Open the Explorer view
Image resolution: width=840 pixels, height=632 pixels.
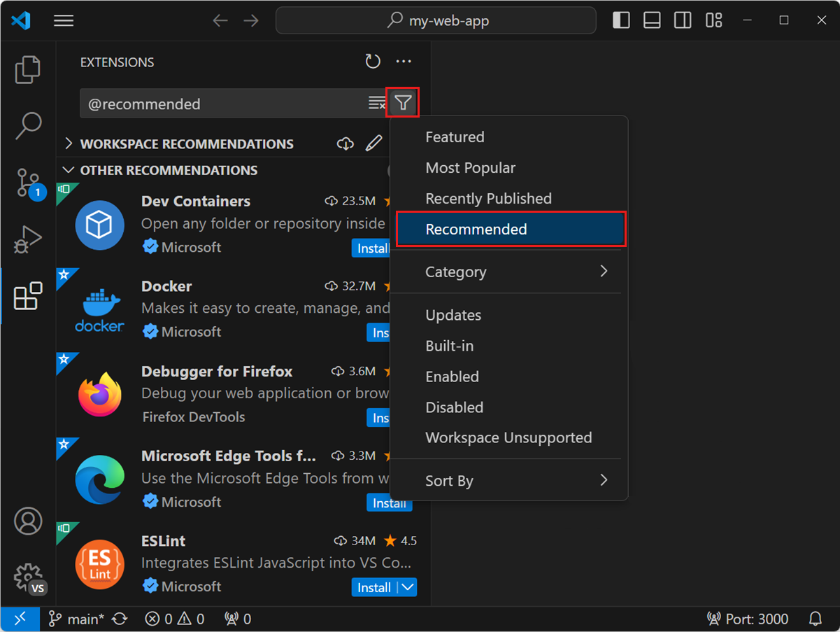point(28,69)
